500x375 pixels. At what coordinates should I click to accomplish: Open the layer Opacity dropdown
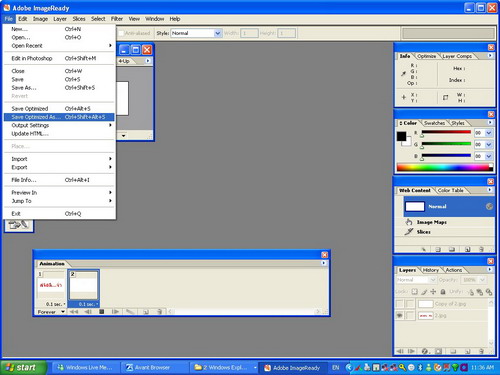(x=482, y=280)
